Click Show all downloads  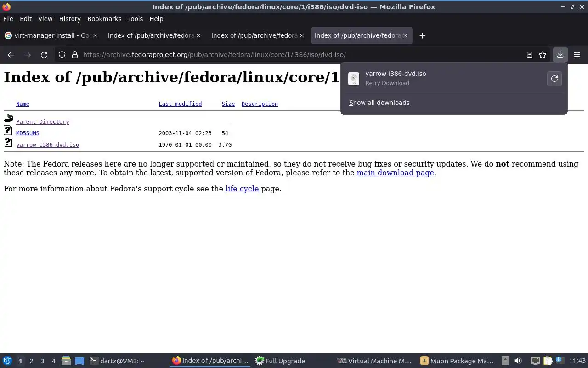379,103
